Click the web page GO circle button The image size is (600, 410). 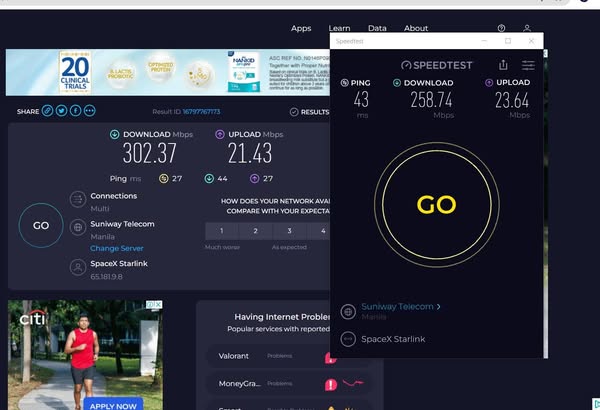41,225
